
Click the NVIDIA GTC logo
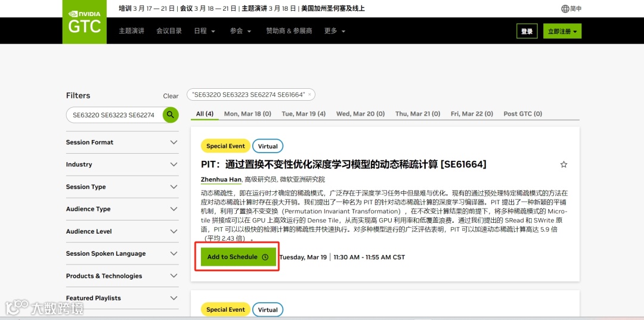pos(84,21)
